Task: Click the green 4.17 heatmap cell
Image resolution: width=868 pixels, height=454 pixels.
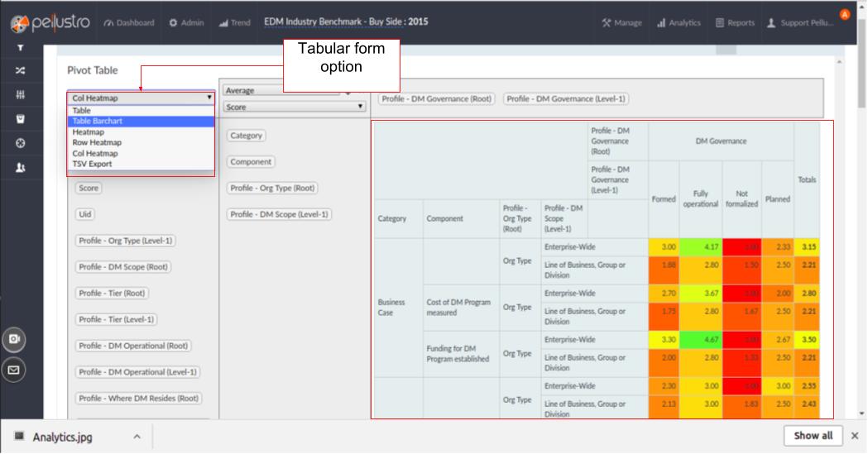Action: point(700,246)
